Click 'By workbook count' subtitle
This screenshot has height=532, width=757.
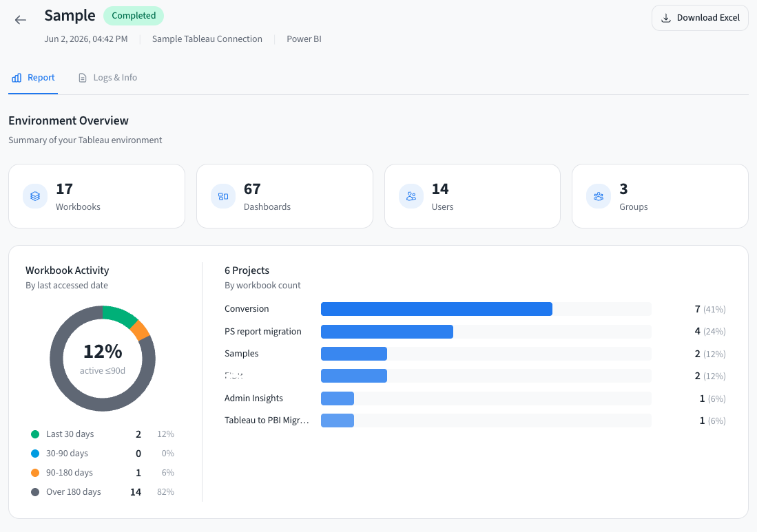[262, 286]
